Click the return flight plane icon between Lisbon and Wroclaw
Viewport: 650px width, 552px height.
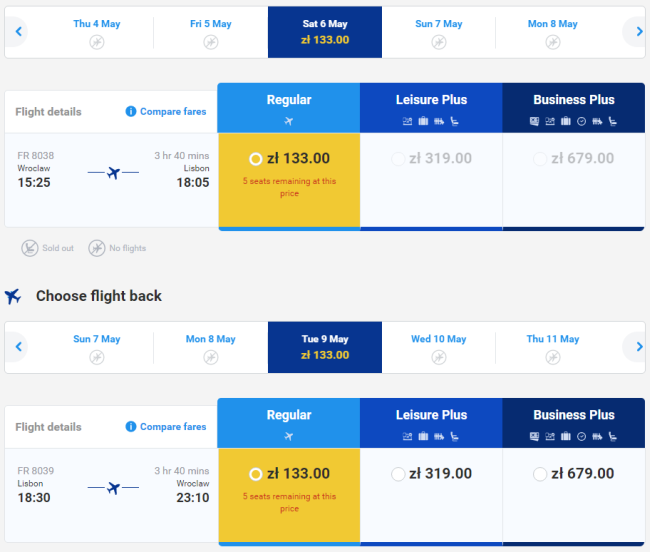click(x=112, y=488)
